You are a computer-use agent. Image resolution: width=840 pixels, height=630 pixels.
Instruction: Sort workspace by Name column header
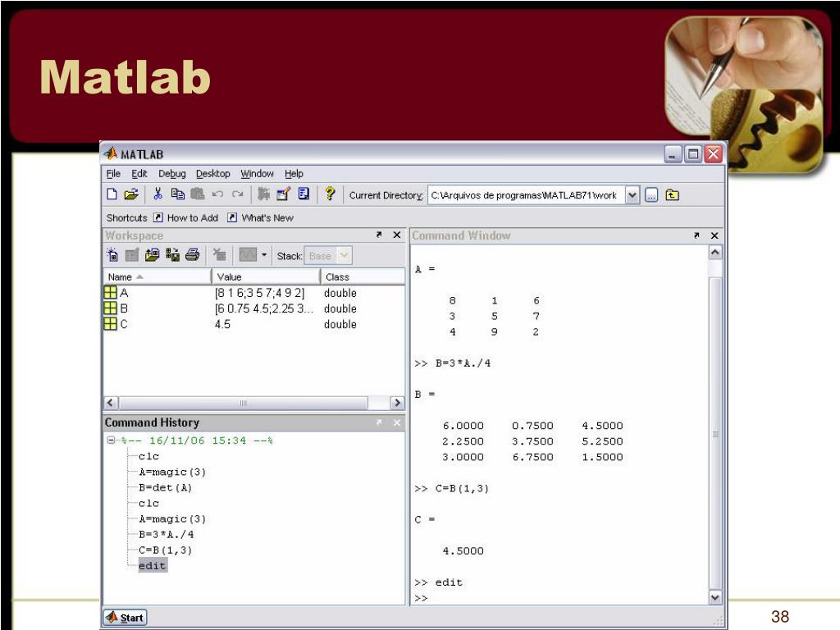(157, 276)
